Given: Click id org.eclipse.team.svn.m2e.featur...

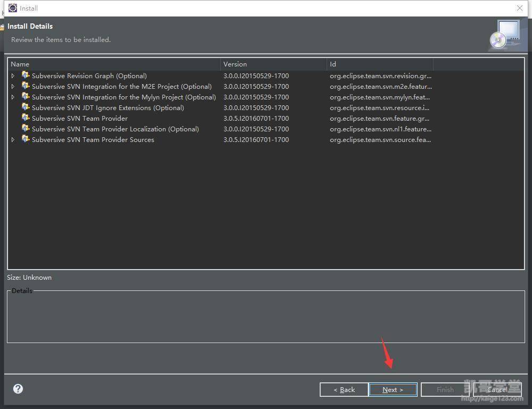Looking at the screenshot, I should (381, 87).
